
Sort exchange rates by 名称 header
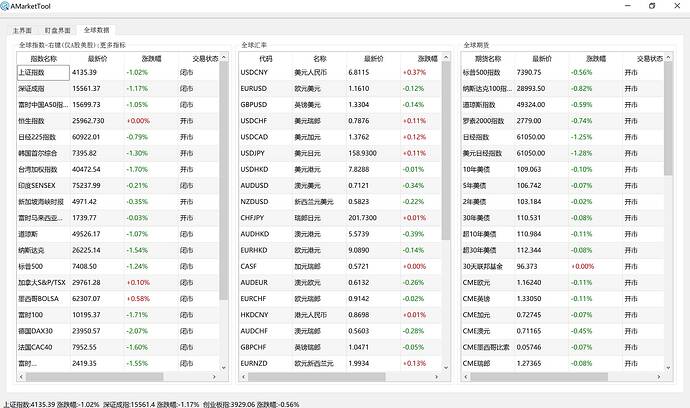point(320,59)
